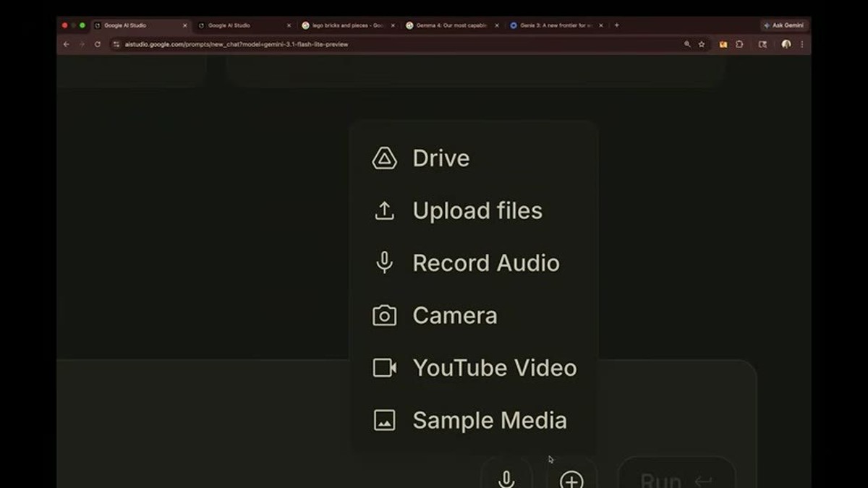Viewport: 868px width, 488px height.
Task: Open the Genie 3 browser tab
Action: coord(556,25)
